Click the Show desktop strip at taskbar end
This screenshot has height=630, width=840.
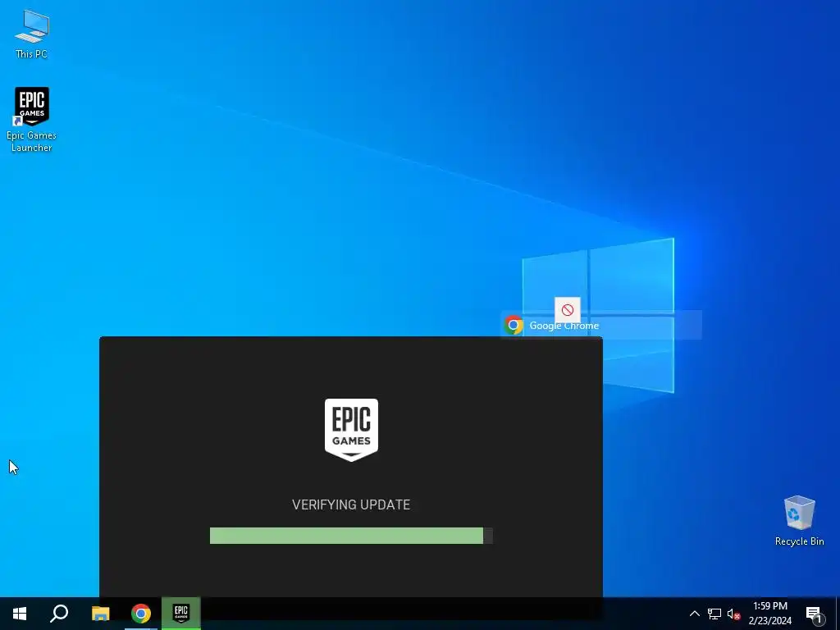[838, 614]
